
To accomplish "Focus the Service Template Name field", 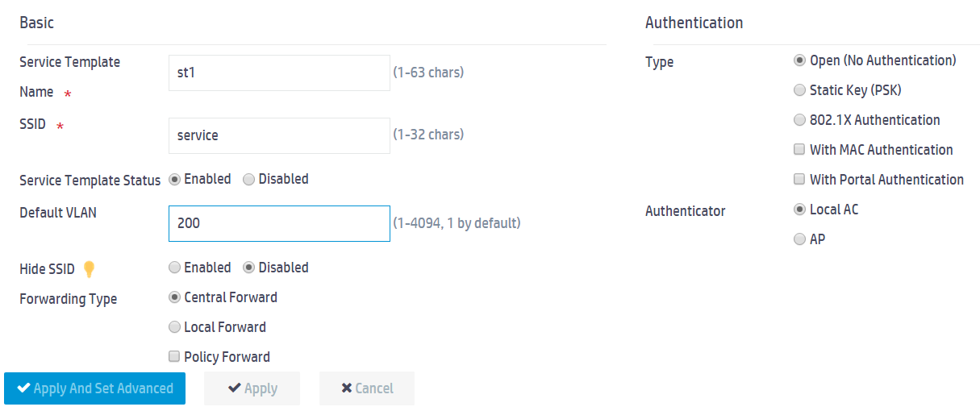I will (279, 73).
